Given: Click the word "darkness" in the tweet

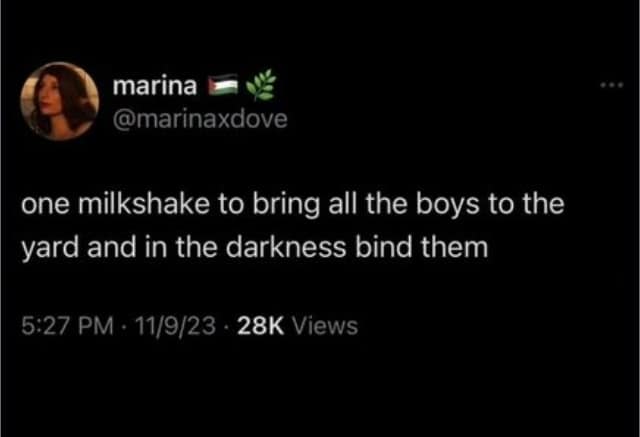Looking at the screenshot, I should point(285,247).
